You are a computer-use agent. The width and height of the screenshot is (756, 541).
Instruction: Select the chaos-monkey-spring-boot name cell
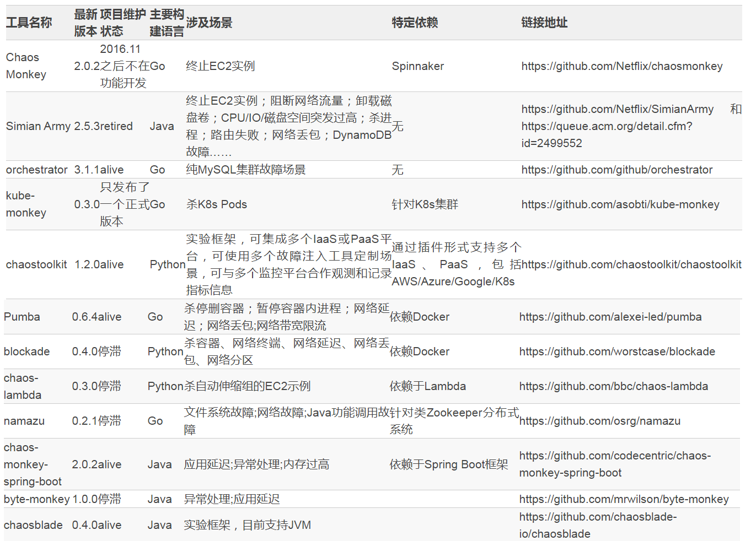click(x=33, y=464)
